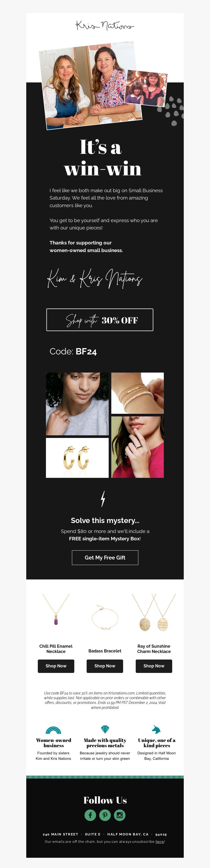Open the gold hoop earrings photo
This screenshot has width=210, height=868.
click(x=77, y=458)
